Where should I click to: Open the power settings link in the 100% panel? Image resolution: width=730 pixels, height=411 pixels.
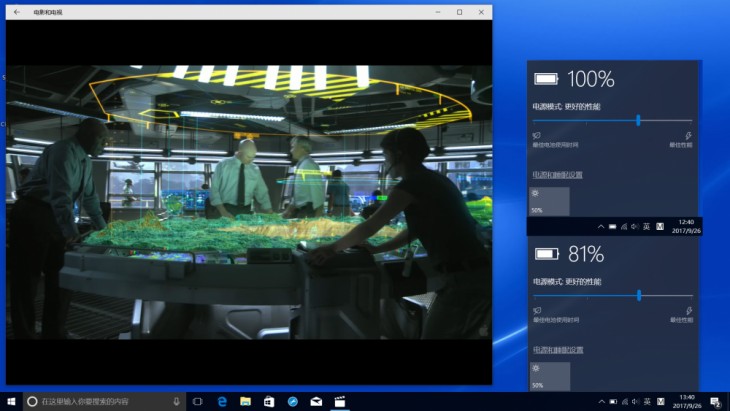tap(557, 174)
